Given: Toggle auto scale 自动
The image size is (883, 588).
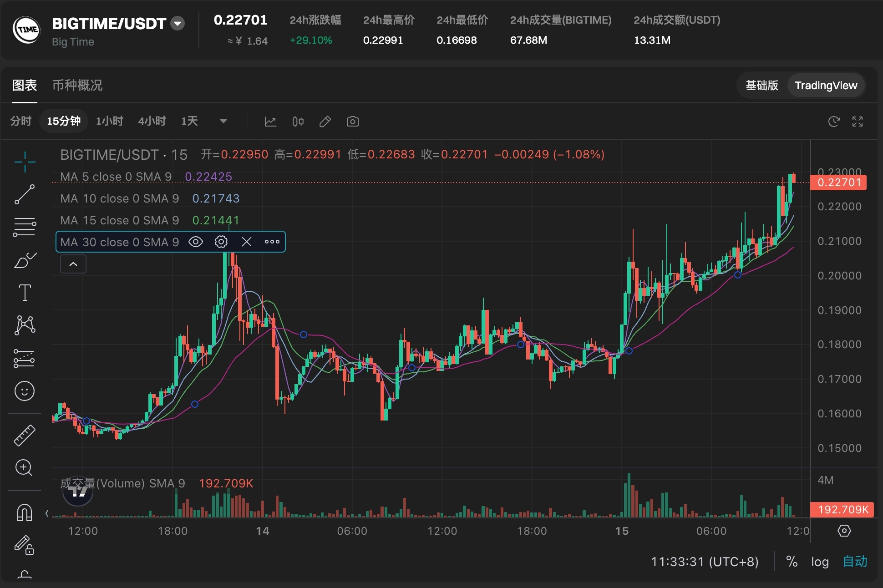Looking at the screenshot, I should 855,562.
